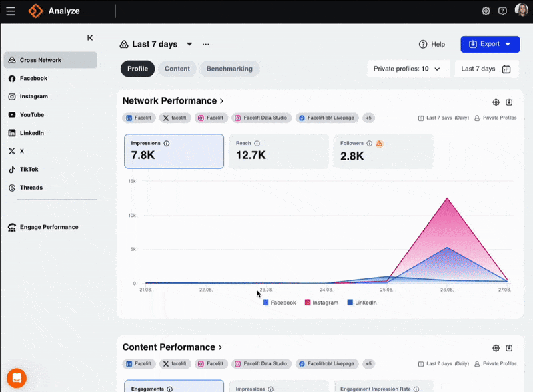The width and height of the screenshot is (533, 392).
Task: Click the Reach info icon
Action: [x=257, y=143]
